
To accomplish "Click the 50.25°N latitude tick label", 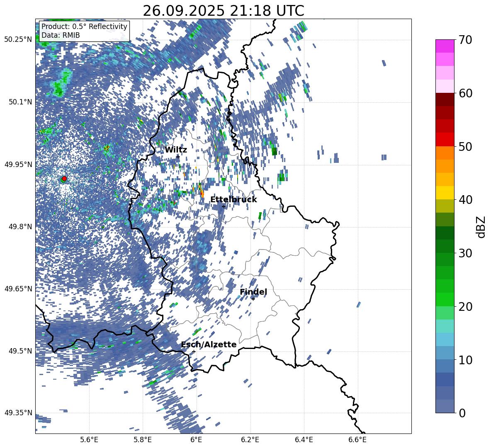I will tap(18, 40).
